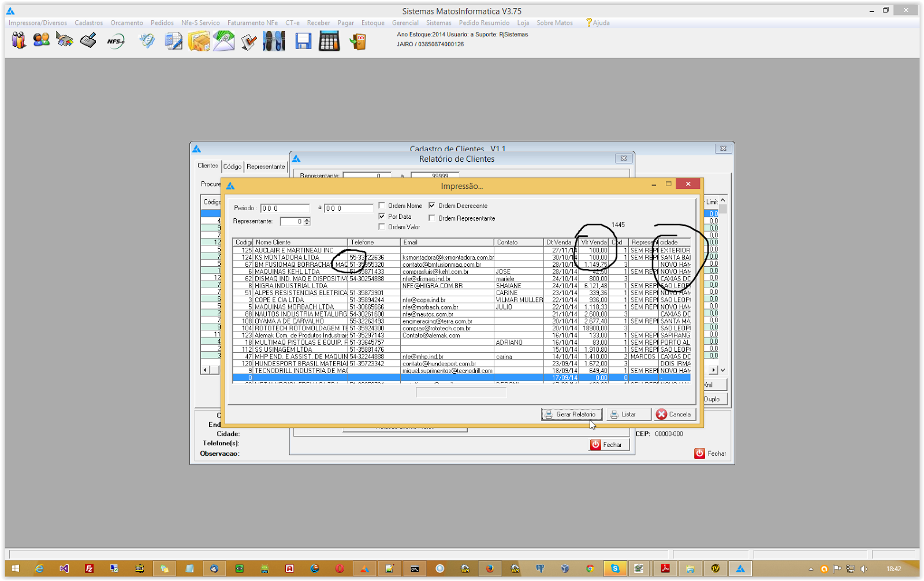Click the spreadsheet with pen toolbar icon
Screen dimensions: 924x581
pyautogui.click(x=173, y=41)
